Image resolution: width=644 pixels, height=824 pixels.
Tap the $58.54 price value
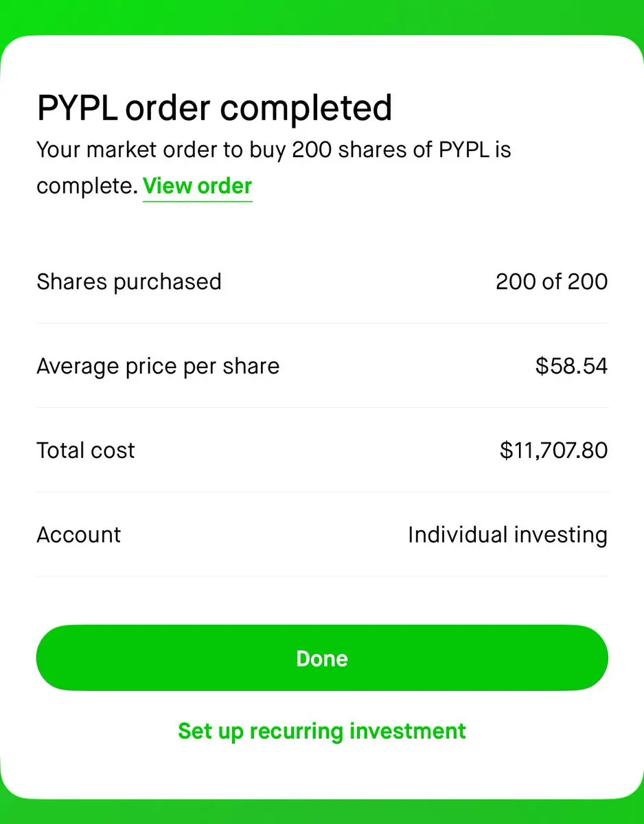click(x=571, y=366)
